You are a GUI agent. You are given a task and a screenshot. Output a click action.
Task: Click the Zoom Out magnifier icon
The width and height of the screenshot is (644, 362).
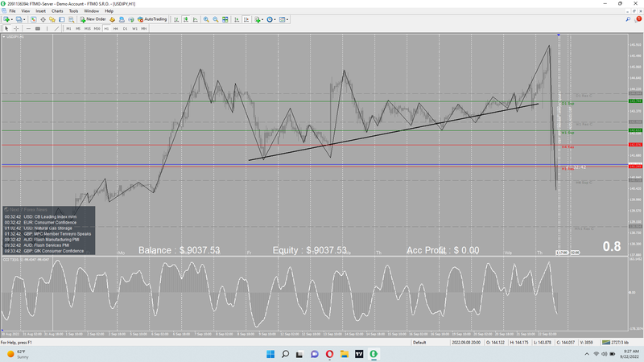click(x=215, y=19)
